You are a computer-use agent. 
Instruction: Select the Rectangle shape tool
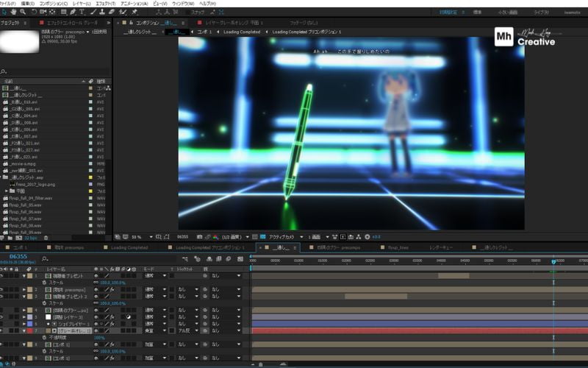(64, 12)
